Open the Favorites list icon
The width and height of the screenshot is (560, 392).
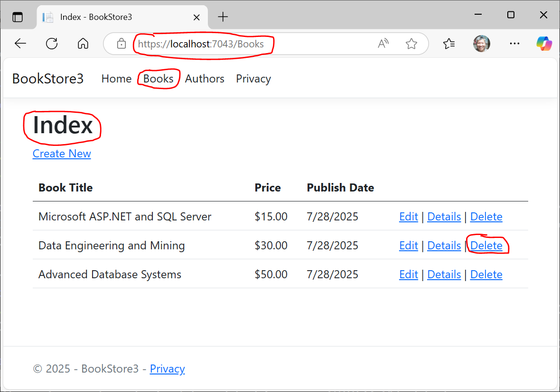pos(449,44)
